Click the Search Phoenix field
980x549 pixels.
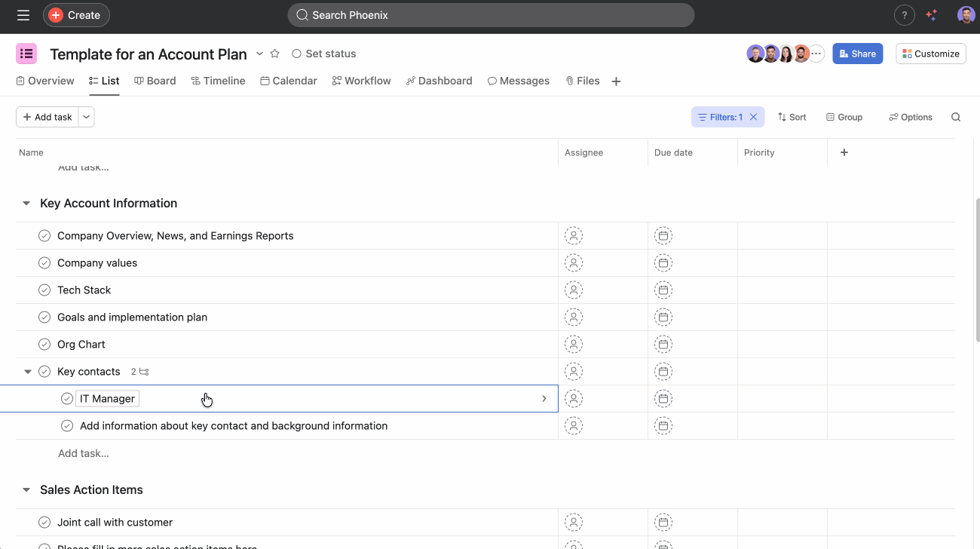[491, 15]
